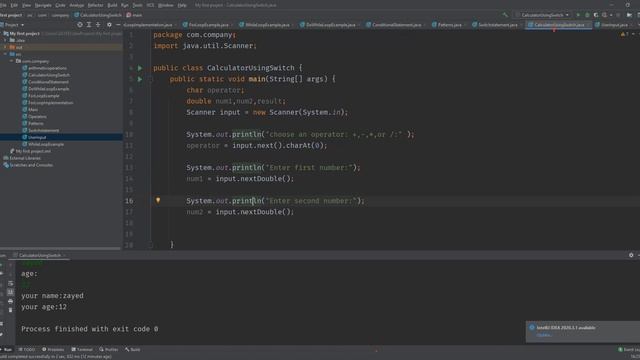Open the Window menu
640x360 pixels.
165,5
